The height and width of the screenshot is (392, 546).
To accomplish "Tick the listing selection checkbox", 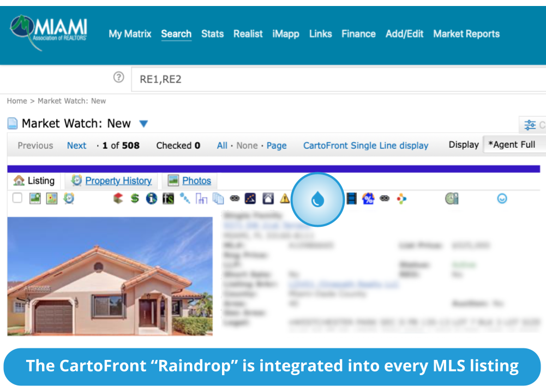I will coord(17,198).
